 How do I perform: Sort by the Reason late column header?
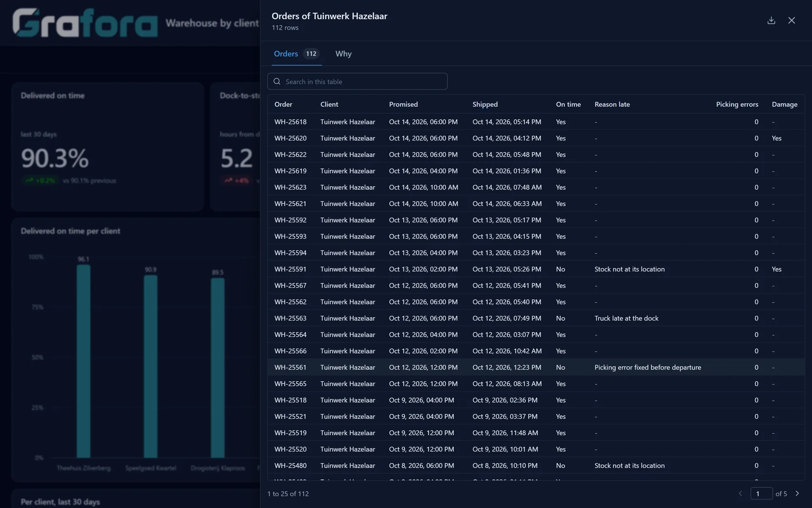tap(612, 104)
